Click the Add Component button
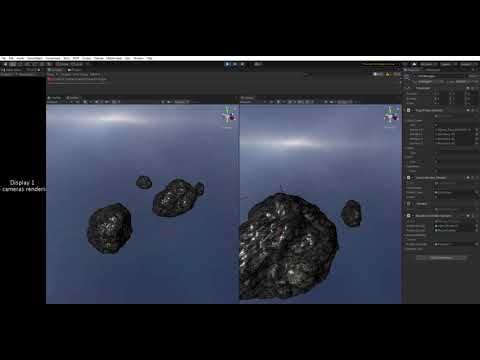 [442, 258]
